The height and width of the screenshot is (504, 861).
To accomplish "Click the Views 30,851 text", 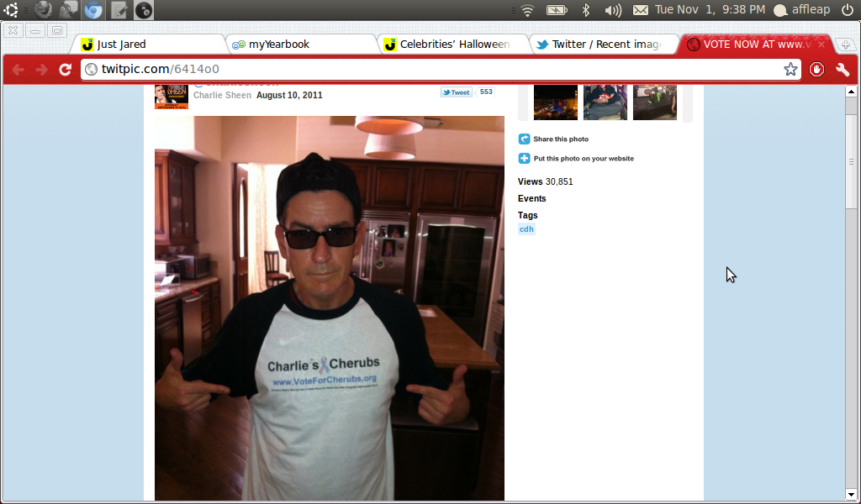I will [545, 181].
